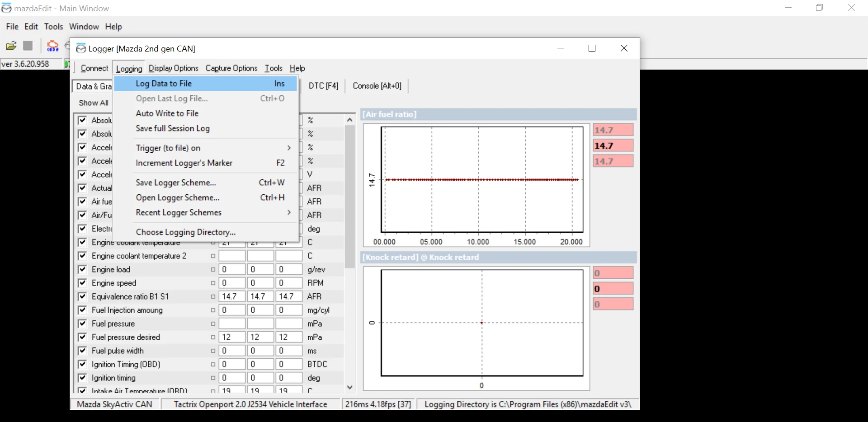Image resolution: width=868 pixels, height=422 pixels.
Task: Click the small square marker beside Engine coolant temperature 2
Action: pos(213,256)
